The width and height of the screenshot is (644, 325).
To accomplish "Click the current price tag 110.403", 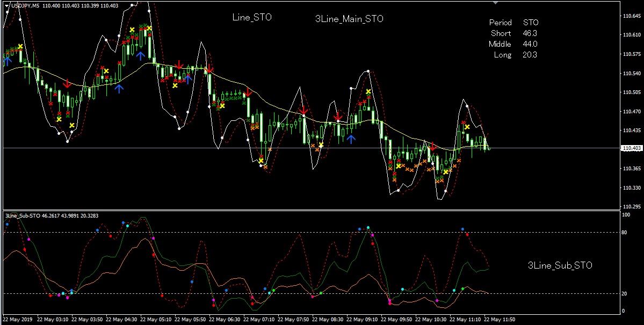I will [632, 148].
